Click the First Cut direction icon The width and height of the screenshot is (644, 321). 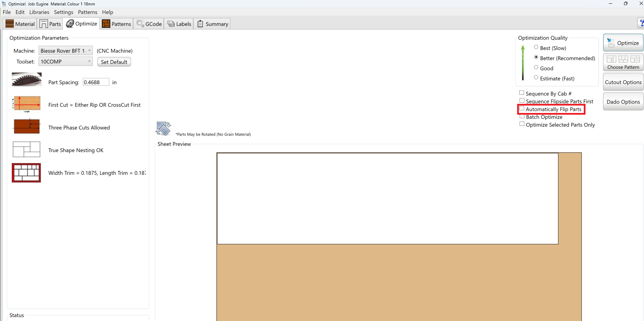(x=26, y=104)
